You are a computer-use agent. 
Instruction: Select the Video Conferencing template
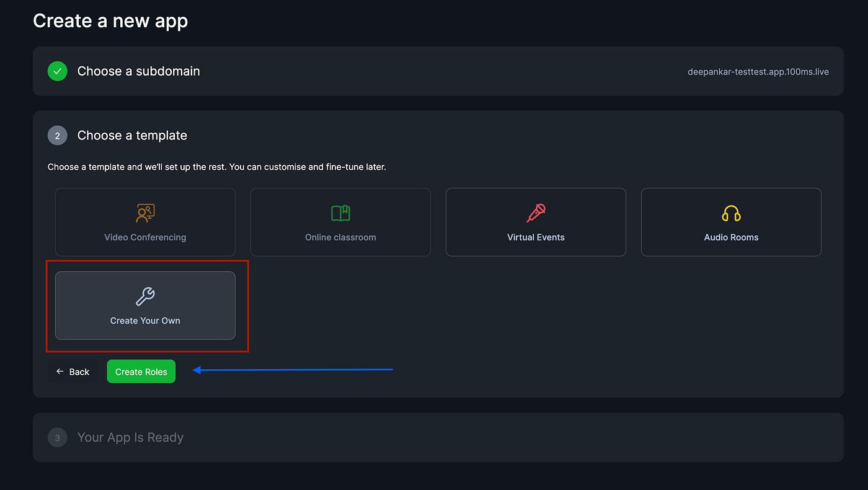[144, 222]
